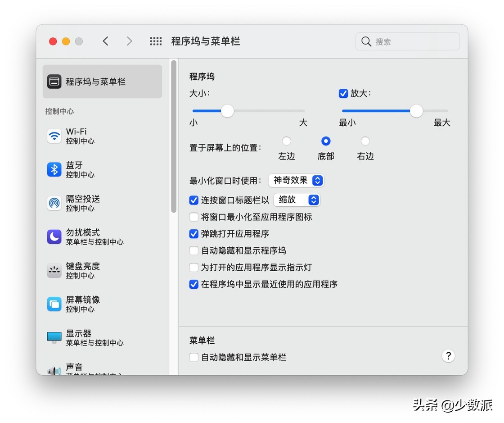Open the 缩放 effect dropdown

297,200
